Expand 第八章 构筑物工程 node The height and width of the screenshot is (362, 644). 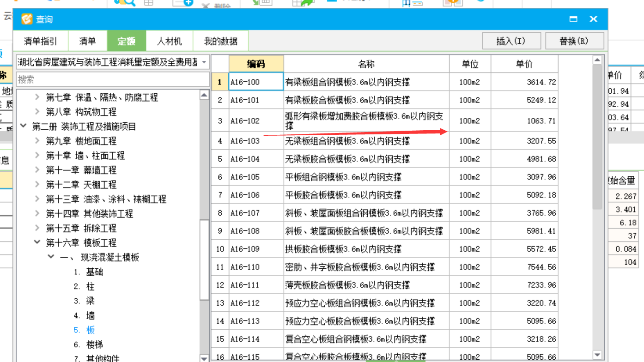(x=38, y=112)
